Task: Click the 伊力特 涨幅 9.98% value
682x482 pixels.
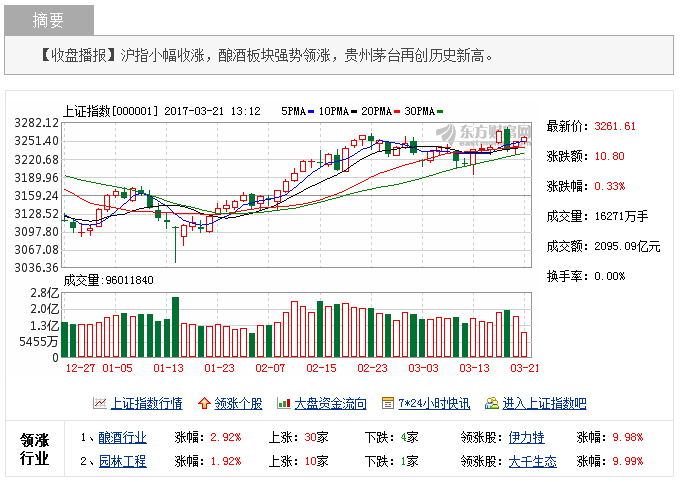Action: (x=628, y=437)
